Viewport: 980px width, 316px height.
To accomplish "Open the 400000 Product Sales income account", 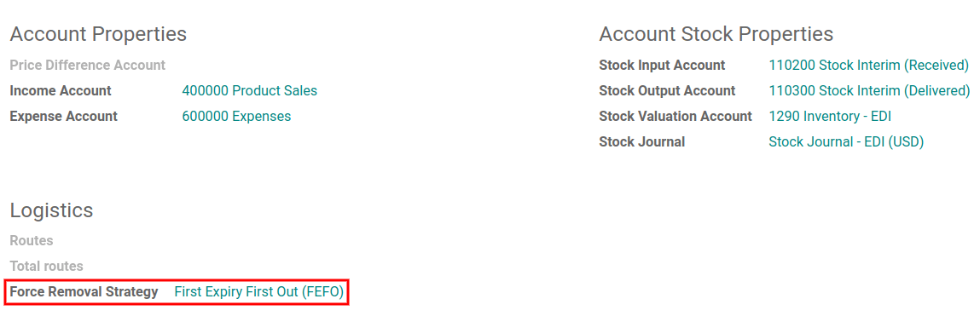I will (x=249, y=91).
